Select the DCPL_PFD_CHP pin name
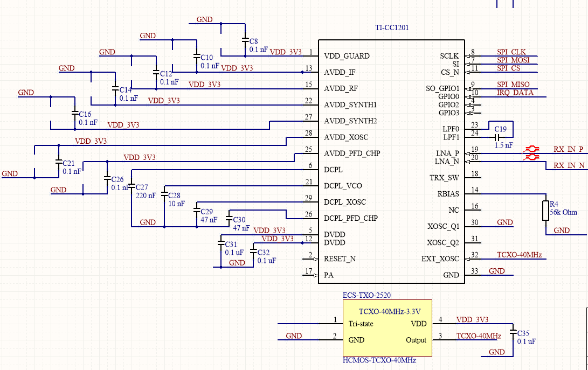 (351, 218)
